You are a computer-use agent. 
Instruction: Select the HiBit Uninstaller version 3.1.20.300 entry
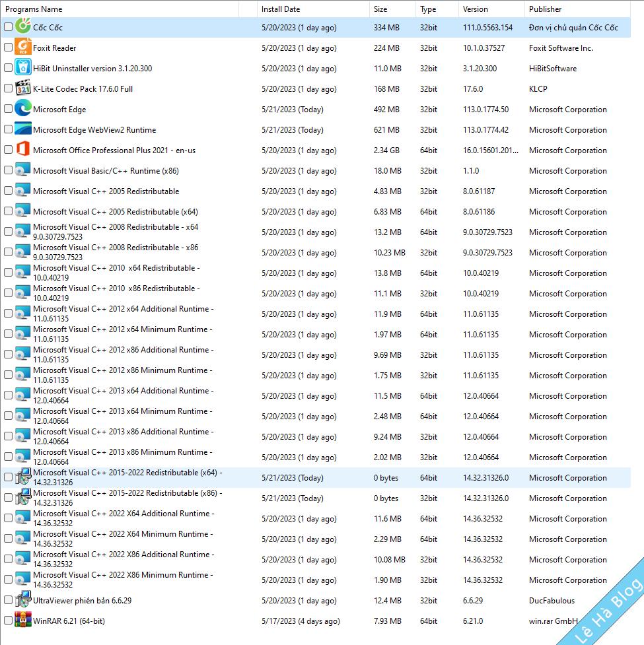[92, 69]
